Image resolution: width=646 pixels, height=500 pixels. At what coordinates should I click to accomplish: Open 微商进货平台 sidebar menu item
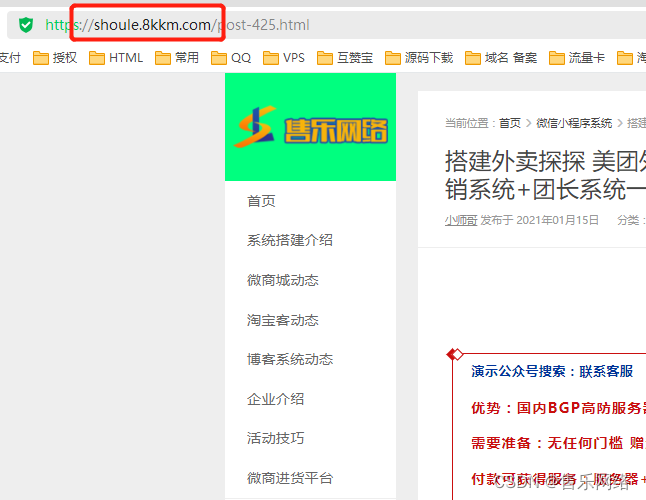click(290, 478)
